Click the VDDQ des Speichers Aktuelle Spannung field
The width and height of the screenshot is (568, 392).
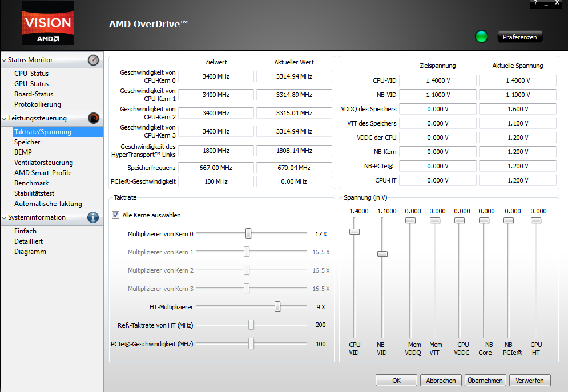point(518,109)
